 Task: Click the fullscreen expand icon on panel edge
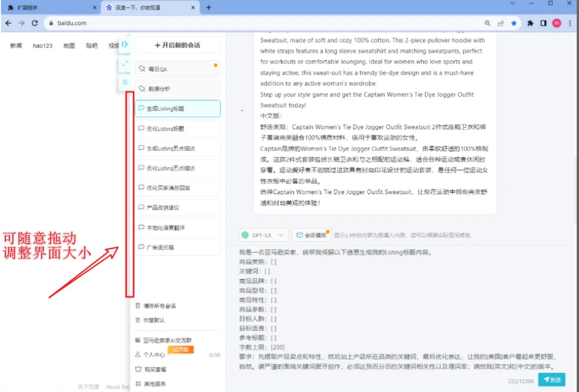click(x=125, y=63)
